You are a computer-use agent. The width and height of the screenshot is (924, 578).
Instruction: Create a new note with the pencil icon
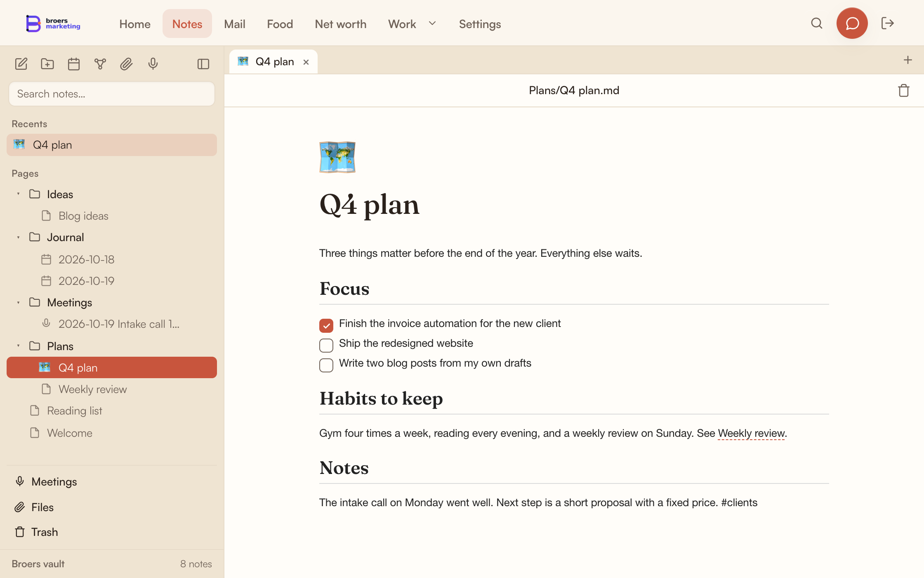tap(21, 64)
